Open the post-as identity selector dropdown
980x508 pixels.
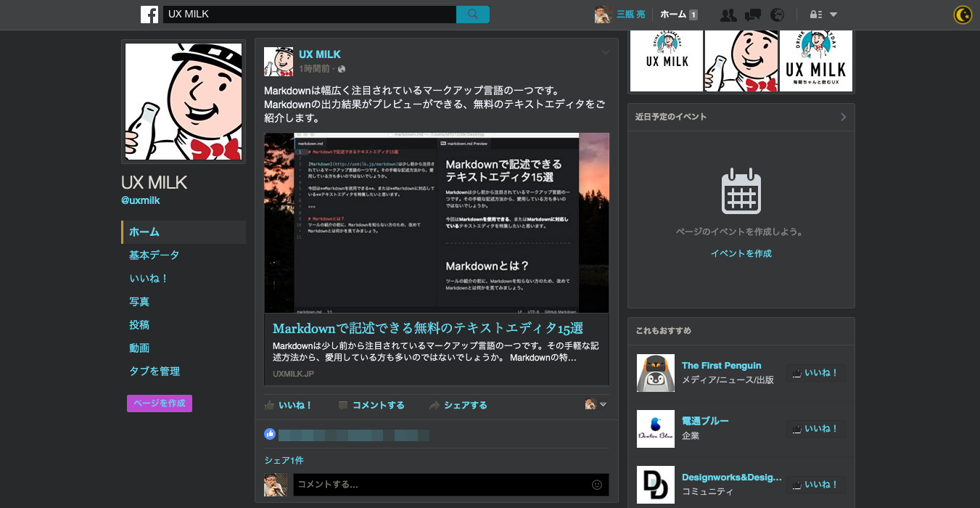596,405
